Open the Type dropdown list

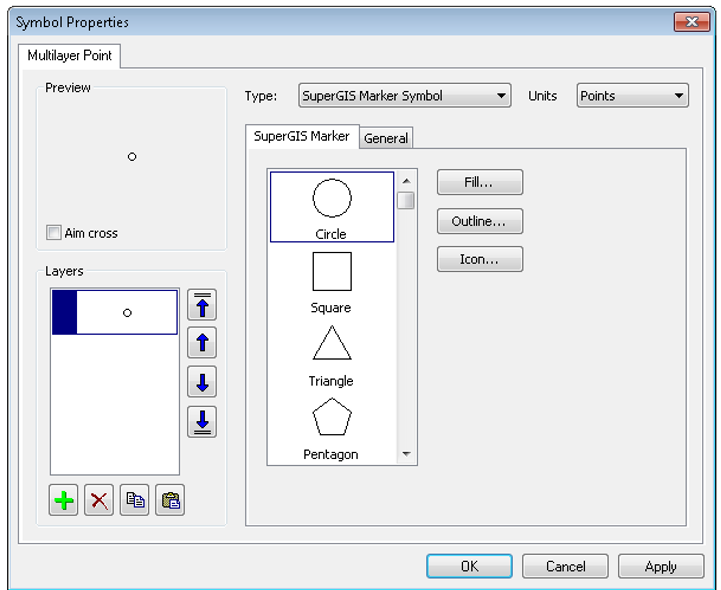[405, 96]
